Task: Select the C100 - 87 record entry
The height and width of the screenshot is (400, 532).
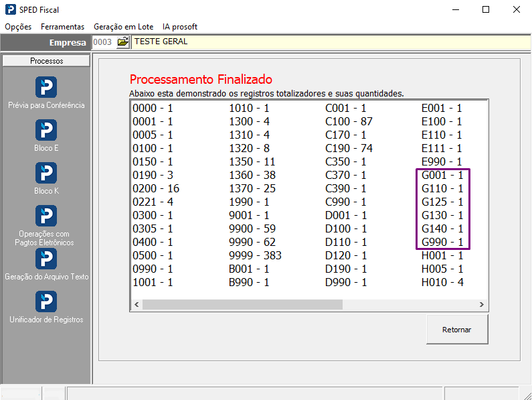Action: (x=349, y=121)
